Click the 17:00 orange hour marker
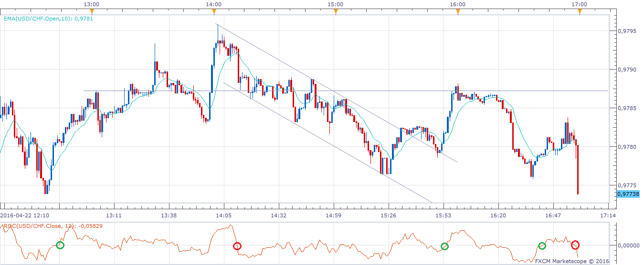Viewport: 644px width, 265px height. click(580, 11)
